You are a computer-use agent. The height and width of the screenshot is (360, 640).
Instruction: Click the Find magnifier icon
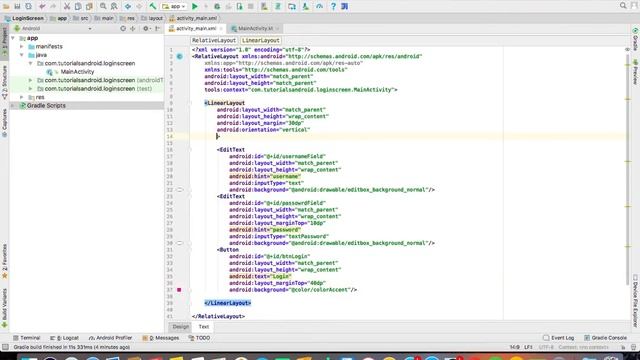103,6
